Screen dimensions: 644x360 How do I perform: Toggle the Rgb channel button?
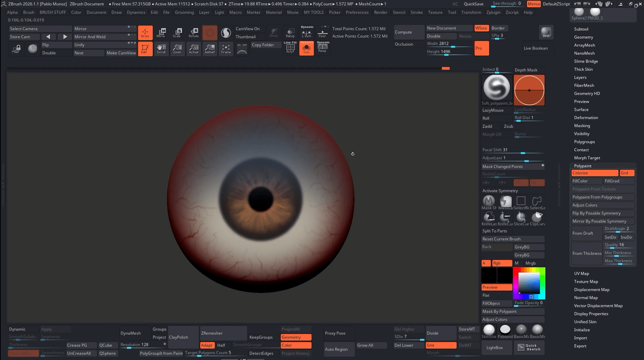point(502,263)
